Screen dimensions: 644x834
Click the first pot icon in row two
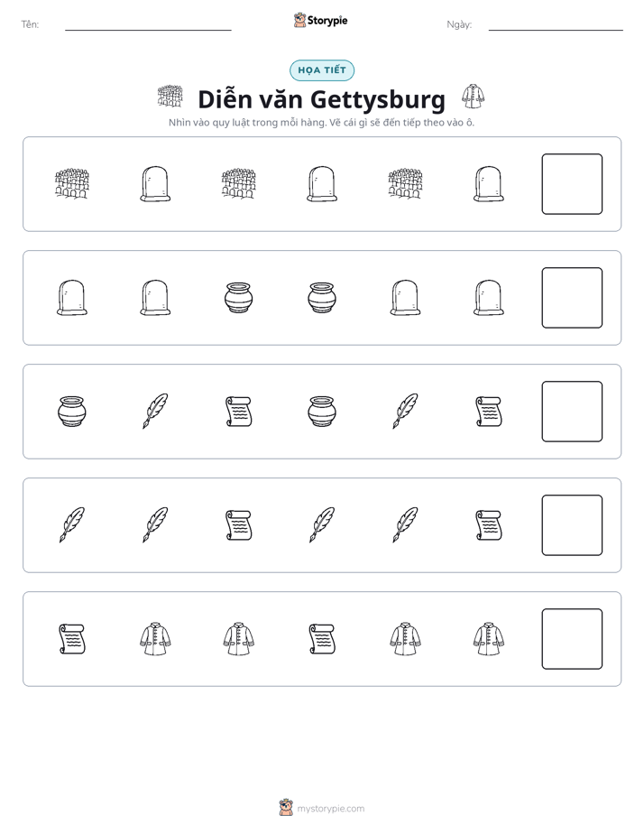239,298
